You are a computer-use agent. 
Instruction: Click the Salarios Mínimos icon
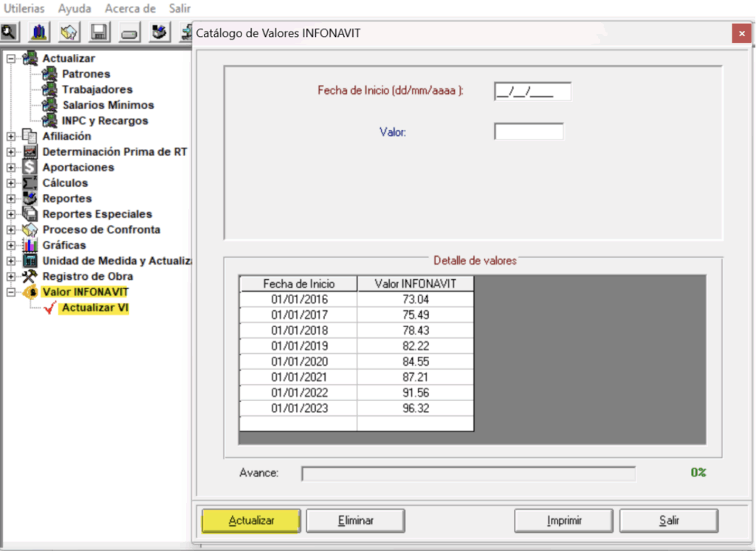click(x=49, y=105)
